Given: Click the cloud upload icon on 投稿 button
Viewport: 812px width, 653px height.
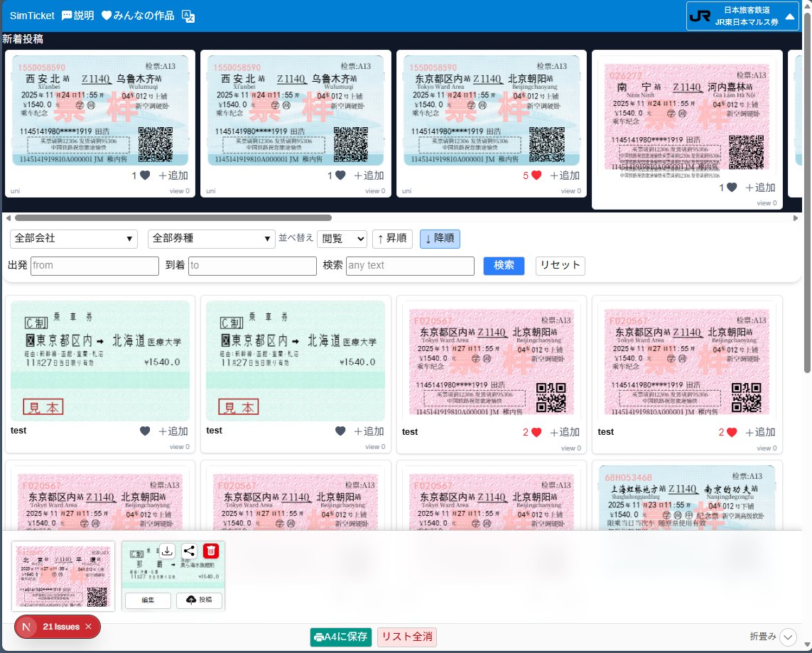Looking at the screenshot, I should 190,600.
